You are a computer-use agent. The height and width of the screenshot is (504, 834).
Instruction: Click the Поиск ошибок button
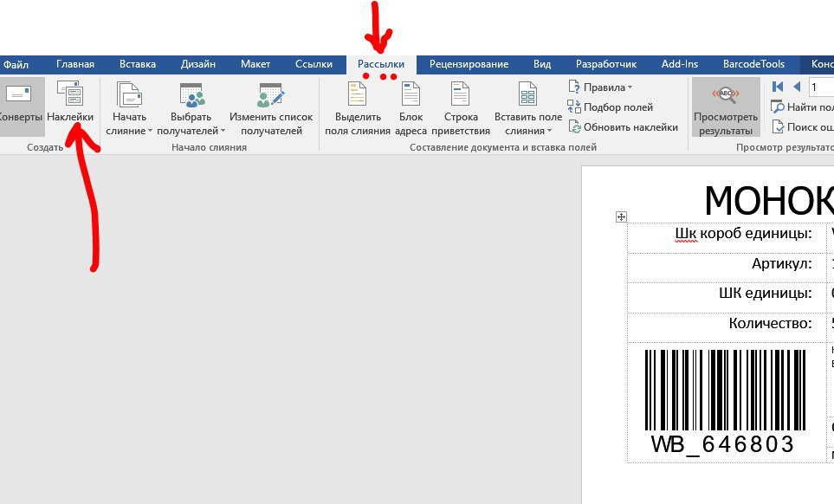pyautogui.click(x=802, y=127)
